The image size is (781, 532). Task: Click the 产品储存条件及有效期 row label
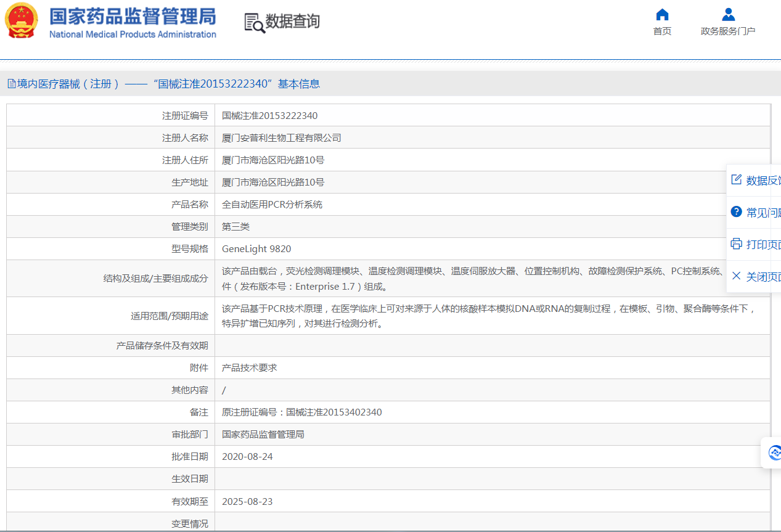[162, 346]
